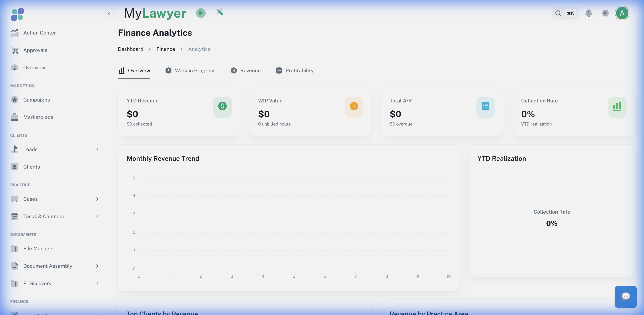Click the Campaigns star icon
644x315 pixels.
click(x=15, y=100)
